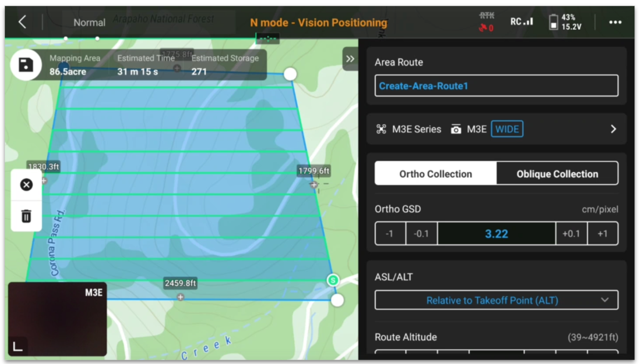Collapse the settings panel with double chevron
This screenshot has width=640, height=364.
tap(350, 59)
